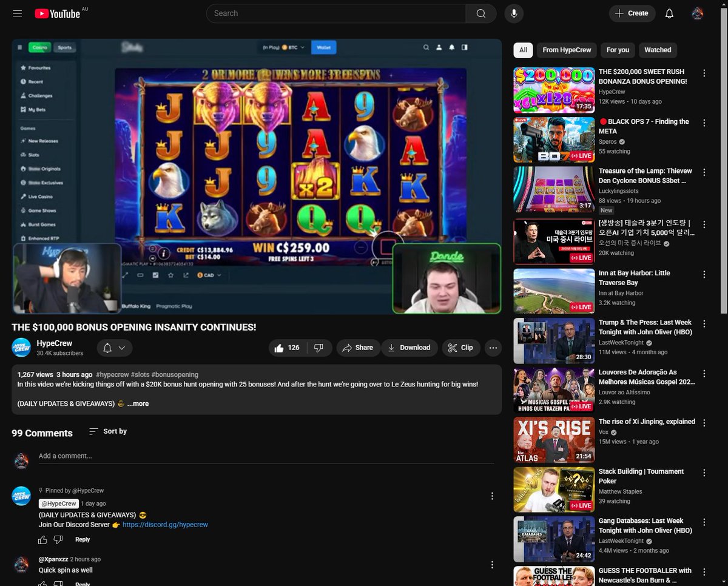
Task: Open menu for Trump & The Press video
Action: (x=704, y=324)
